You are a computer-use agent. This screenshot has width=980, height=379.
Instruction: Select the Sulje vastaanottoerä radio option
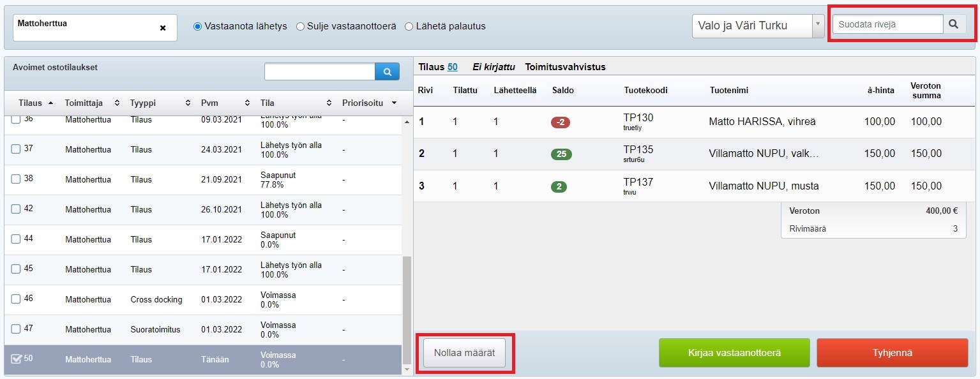[300, 27]
